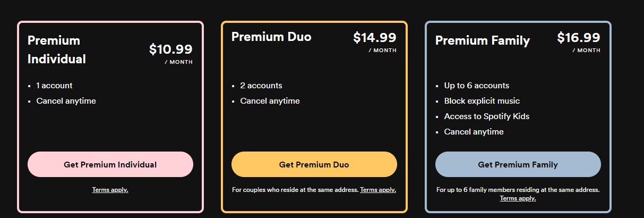Click the "2 accounts" feature text

pyautogui.click(x=261, y=86)
